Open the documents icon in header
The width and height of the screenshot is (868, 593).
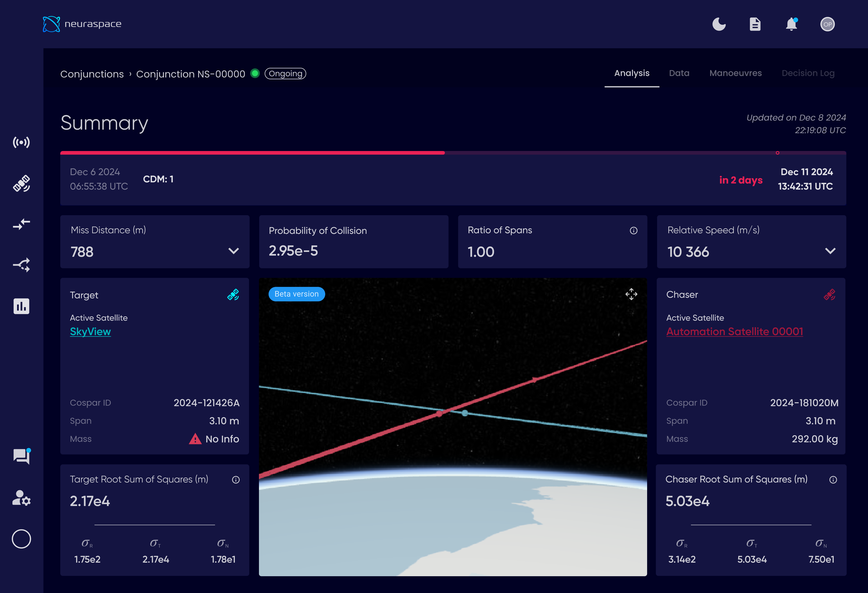[x=755, y=24]
